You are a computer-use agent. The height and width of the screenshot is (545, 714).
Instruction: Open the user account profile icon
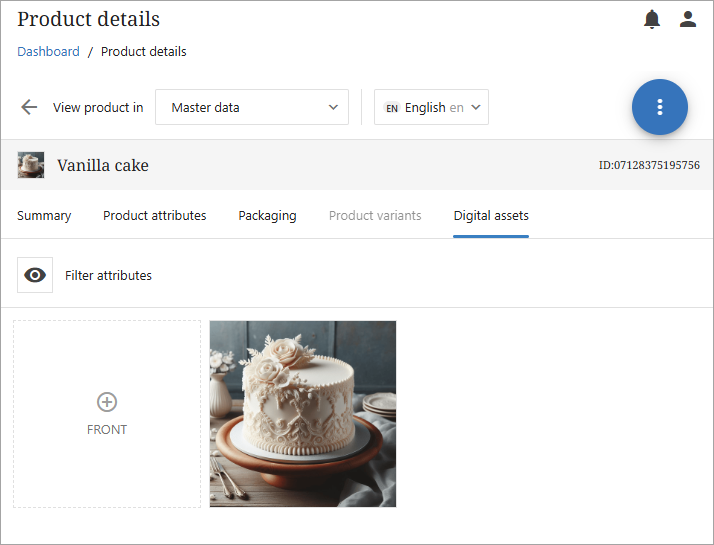[687, 19]
